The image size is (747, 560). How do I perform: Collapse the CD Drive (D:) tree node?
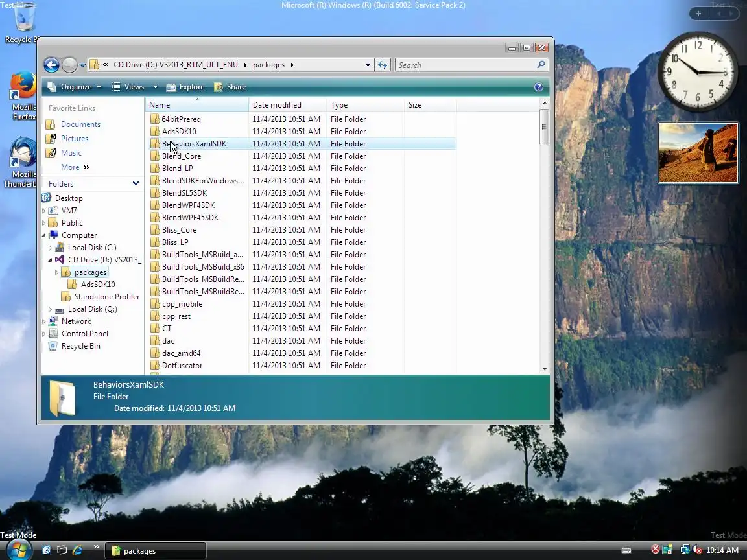coord(50,260)
